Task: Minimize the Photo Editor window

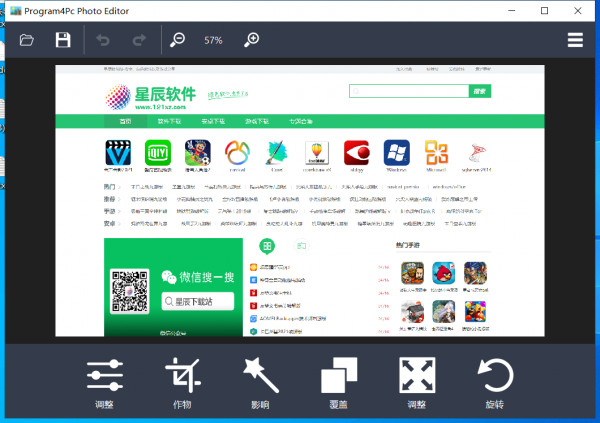Action: [511, 11]
